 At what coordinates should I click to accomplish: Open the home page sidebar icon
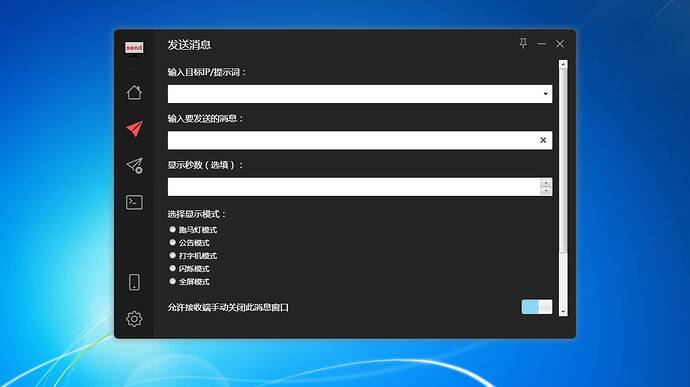pos(134,92)
